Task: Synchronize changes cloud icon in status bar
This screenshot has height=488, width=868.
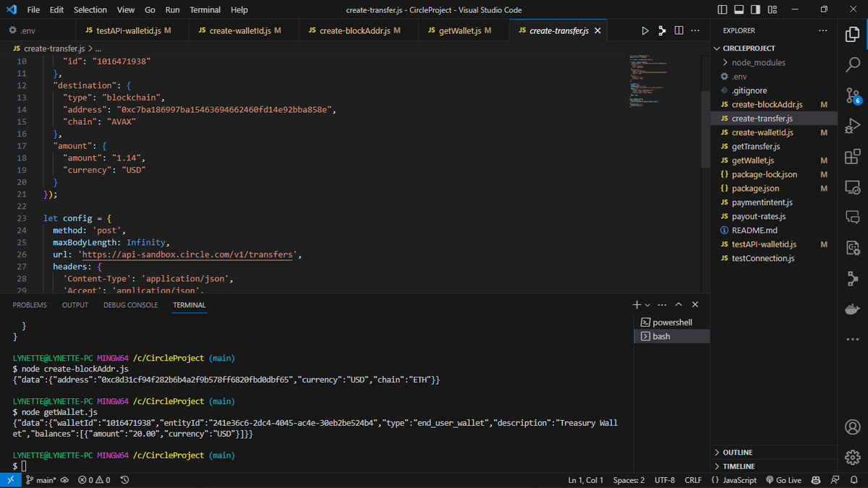Action: [x=64, y=480]
